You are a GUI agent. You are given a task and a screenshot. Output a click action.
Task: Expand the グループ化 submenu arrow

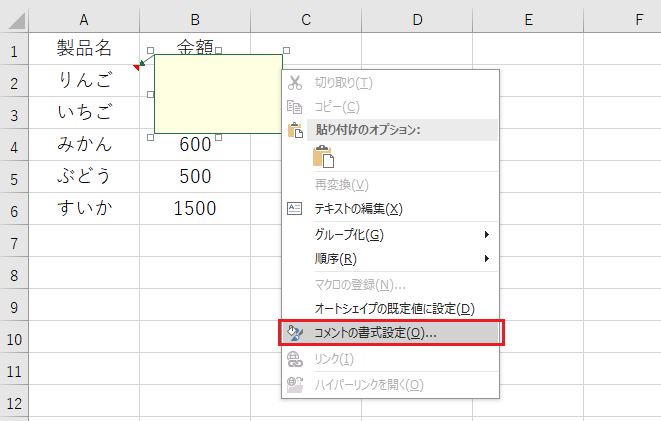487,234
